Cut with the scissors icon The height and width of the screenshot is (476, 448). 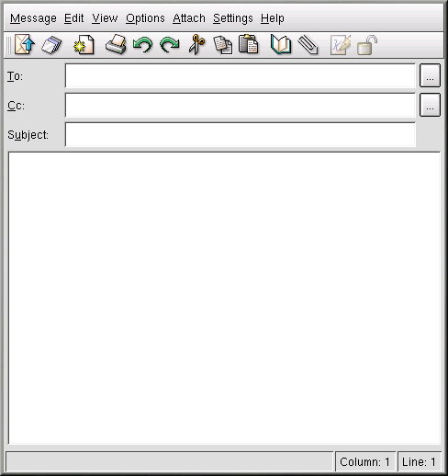[x=196, y=45]
